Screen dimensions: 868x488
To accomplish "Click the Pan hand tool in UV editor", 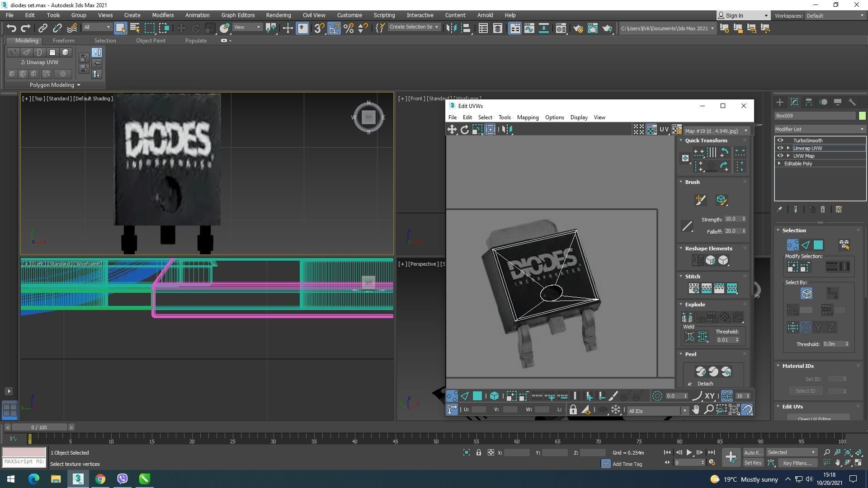I will (696, 410).
